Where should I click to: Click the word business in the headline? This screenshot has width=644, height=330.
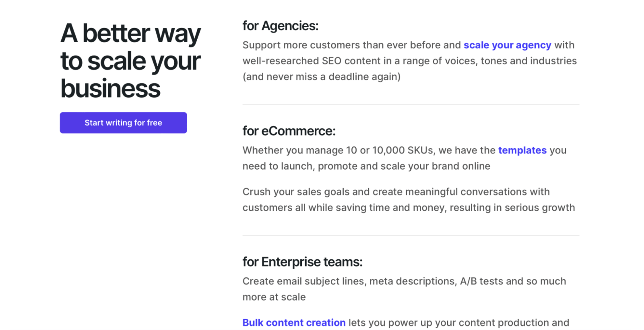click(x=110, y=88)
